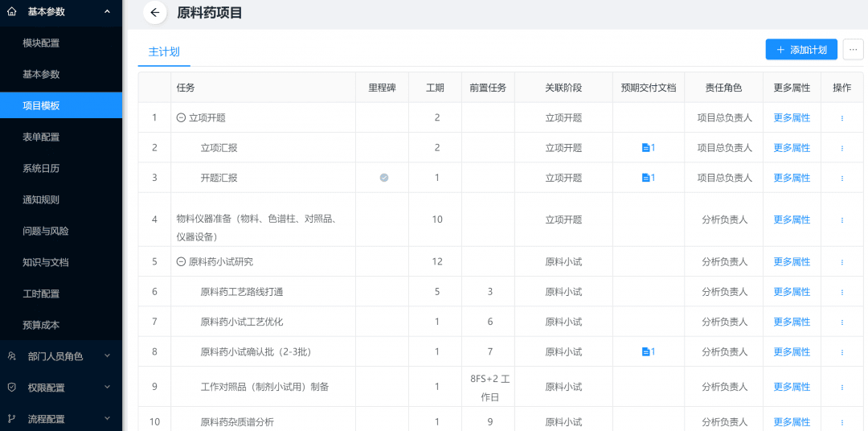Open 预算成本 in the sidebar
Screen dimensions: 868x431
pyautogui.click(x=61, y=325)
